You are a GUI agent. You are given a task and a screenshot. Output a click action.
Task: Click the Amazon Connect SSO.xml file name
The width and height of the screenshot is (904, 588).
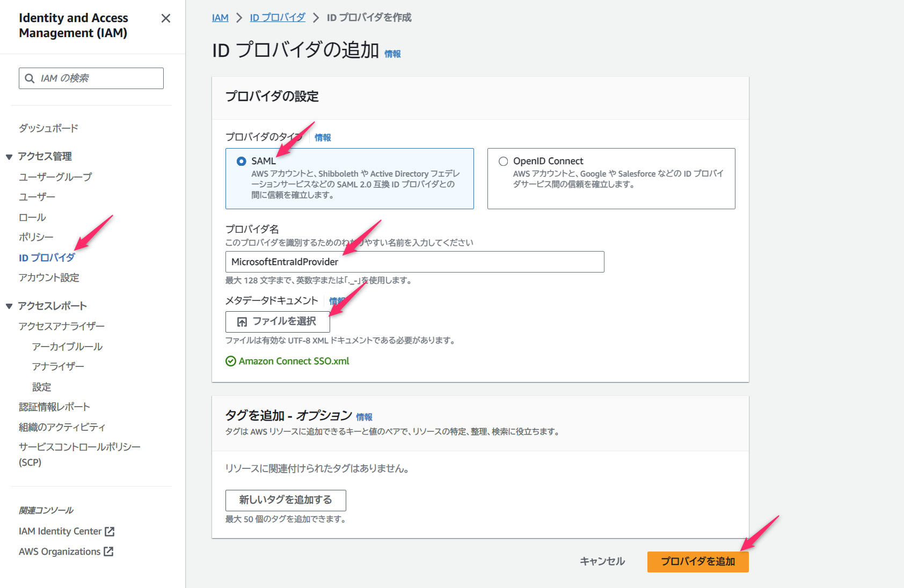294,361
